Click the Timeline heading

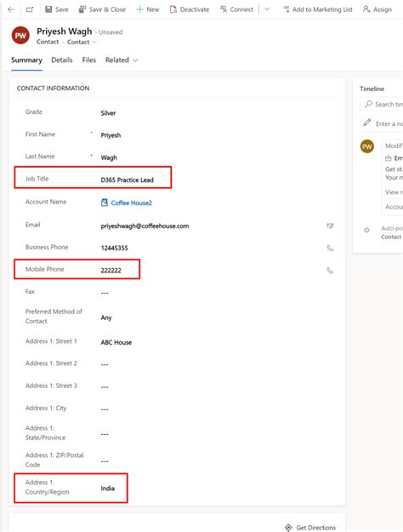(x=372, y=89)
